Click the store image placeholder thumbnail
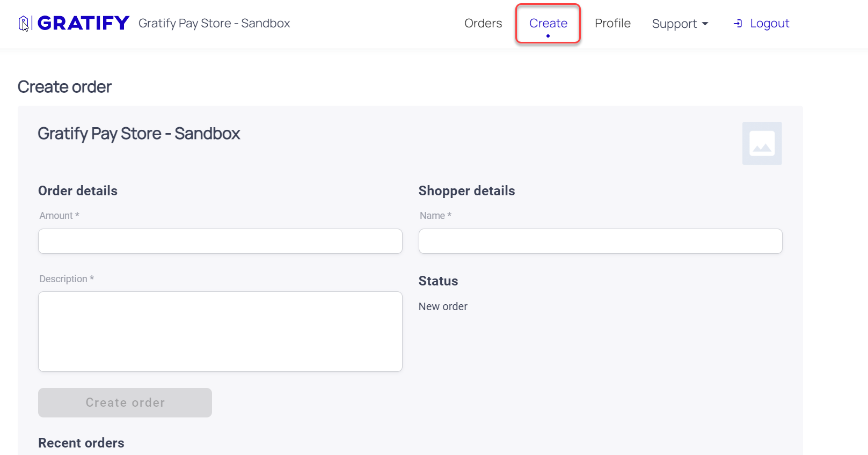Screen dimensions: 868x455 point(762,143)
